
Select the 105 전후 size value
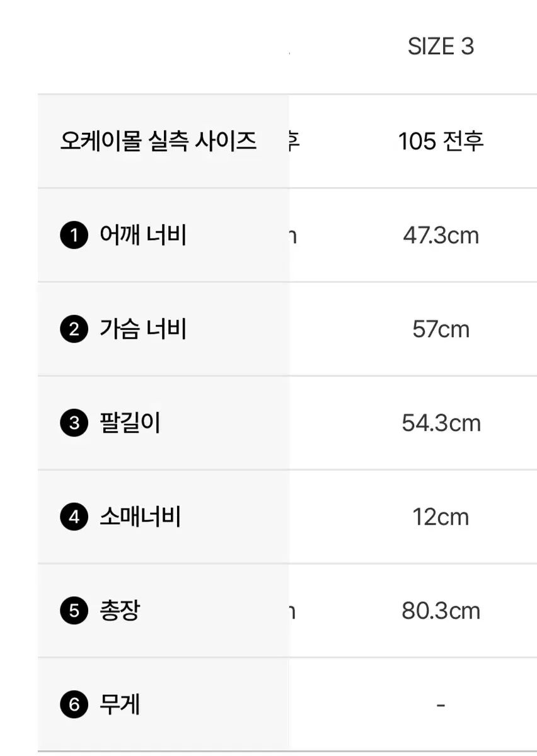click(441, 141)
